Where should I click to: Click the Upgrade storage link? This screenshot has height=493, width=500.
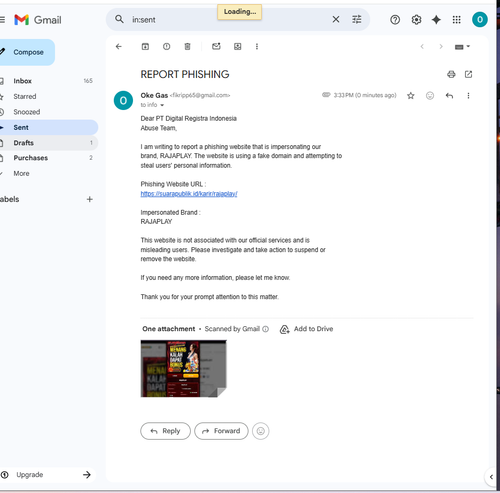click(30, 475)
